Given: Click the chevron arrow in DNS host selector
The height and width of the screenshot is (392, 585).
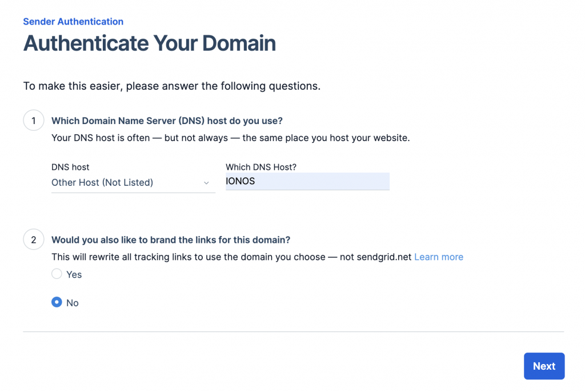Looking at the screenshot, I should coord(206,183).
